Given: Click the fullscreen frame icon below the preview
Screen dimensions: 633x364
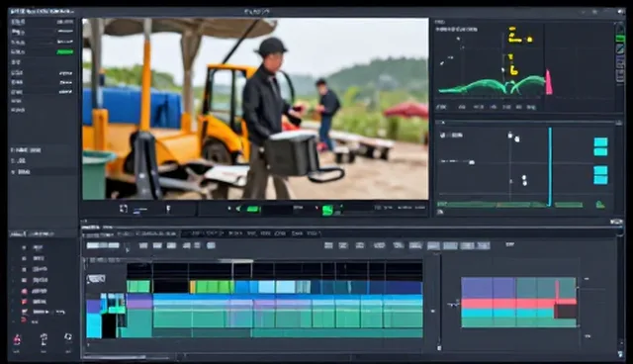Looking at the screenshot, I should [x=124, y=209].
